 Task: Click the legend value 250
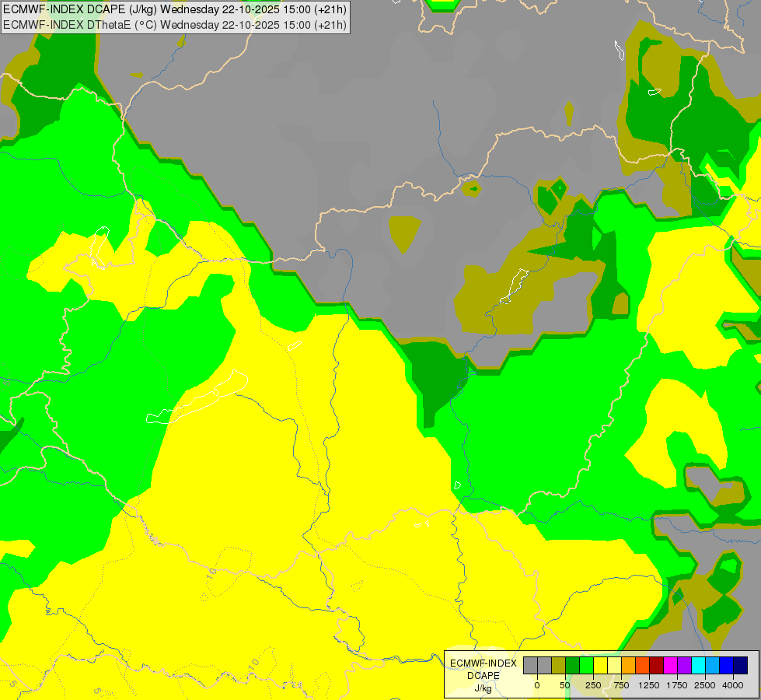click(593, 685)
